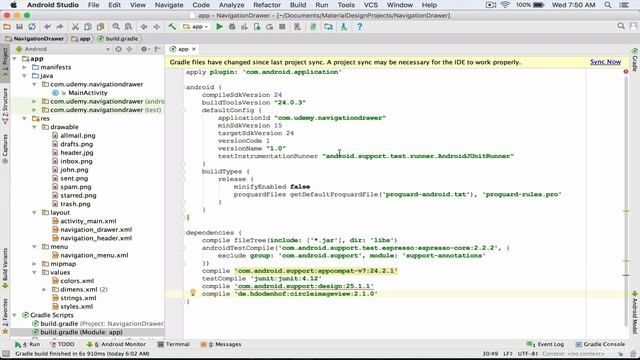
Task: Select build.gradle (Module: app)
Action: (81, 332)
